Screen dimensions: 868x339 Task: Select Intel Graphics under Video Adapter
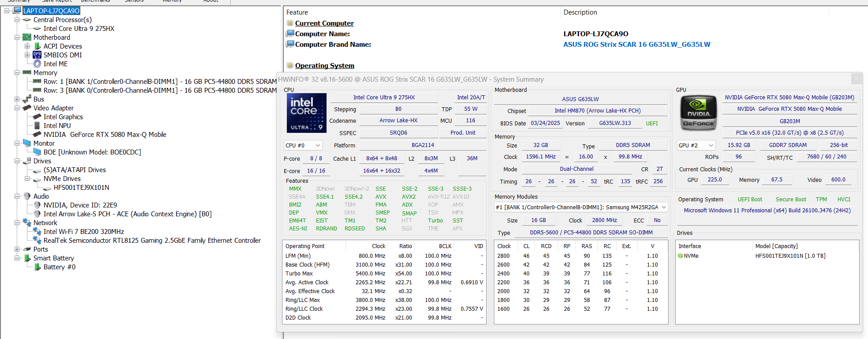63,117
